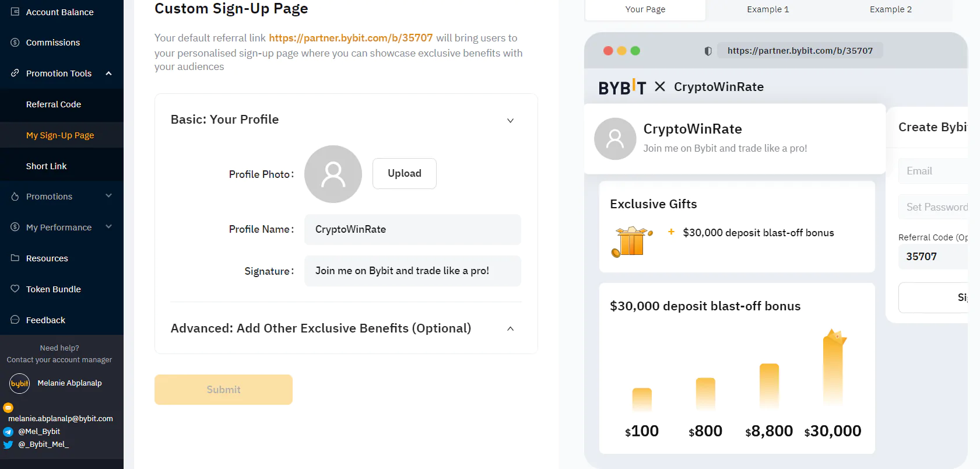The width and height of the screenshot is (980, 469).
Task: Collapse the Basic: Your Profile section
Action: (510, 120)
